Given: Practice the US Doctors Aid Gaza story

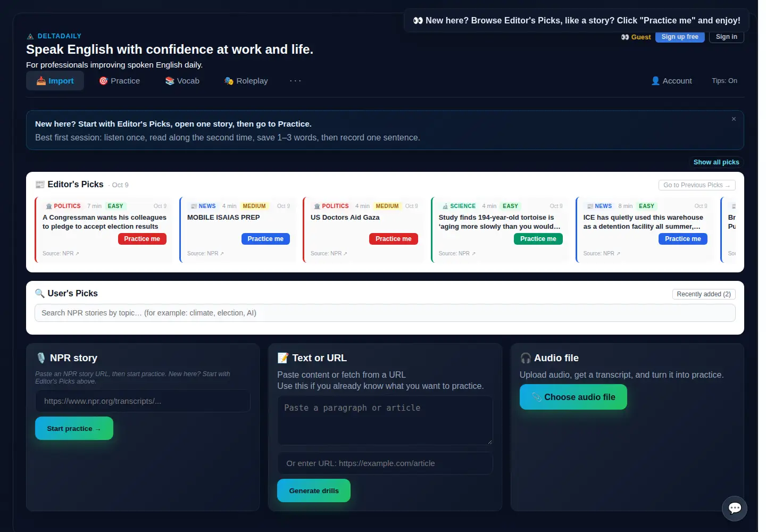Looking at the screenshot, I should [x=394, y=239].
